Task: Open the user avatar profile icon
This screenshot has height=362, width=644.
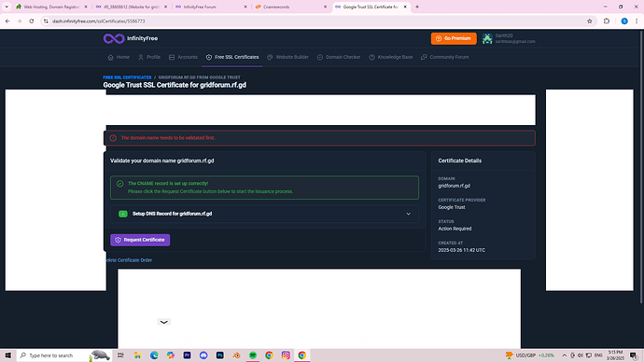Action: click(x=487, y=38)
